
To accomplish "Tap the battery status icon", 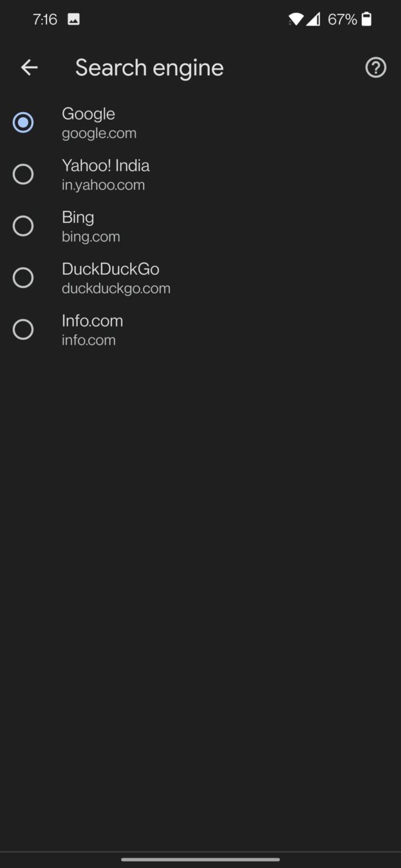I will (x=367, y=19).
